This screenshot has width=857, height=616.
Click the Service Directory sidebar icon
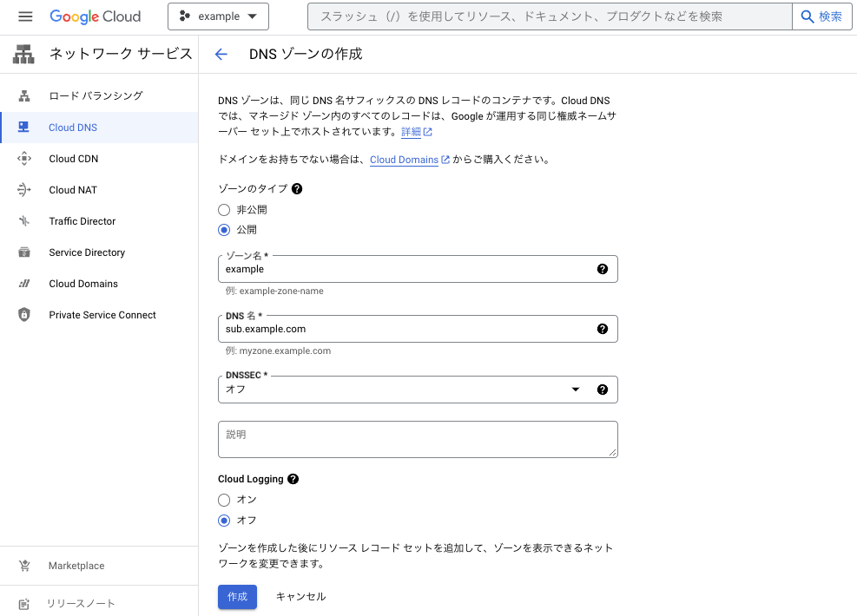click(24, 252)
